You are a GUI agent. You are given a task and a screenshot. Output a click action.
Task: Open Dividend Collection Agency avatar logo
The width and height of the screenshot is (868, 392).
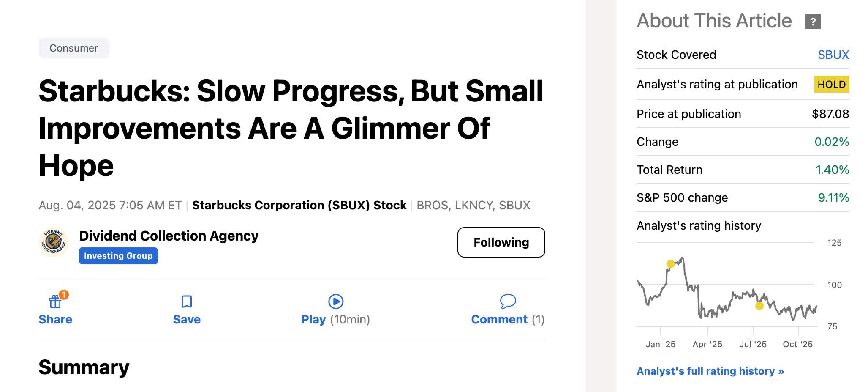point(53,242)
